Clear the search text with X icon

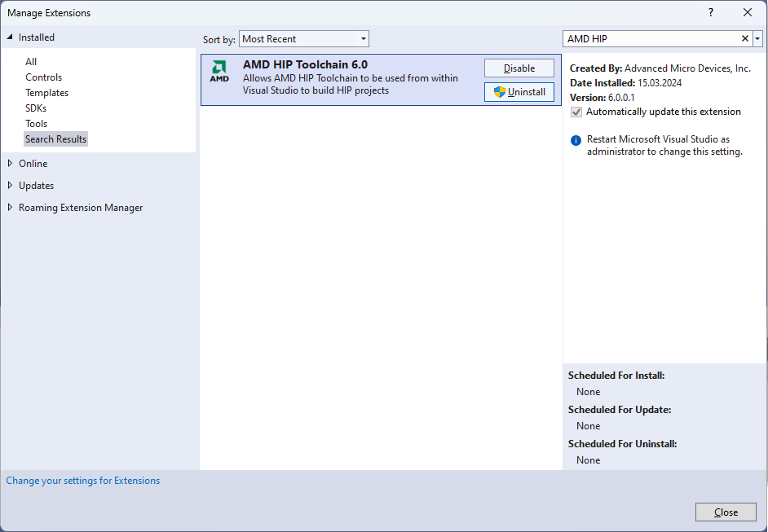[x=744, y=38]
